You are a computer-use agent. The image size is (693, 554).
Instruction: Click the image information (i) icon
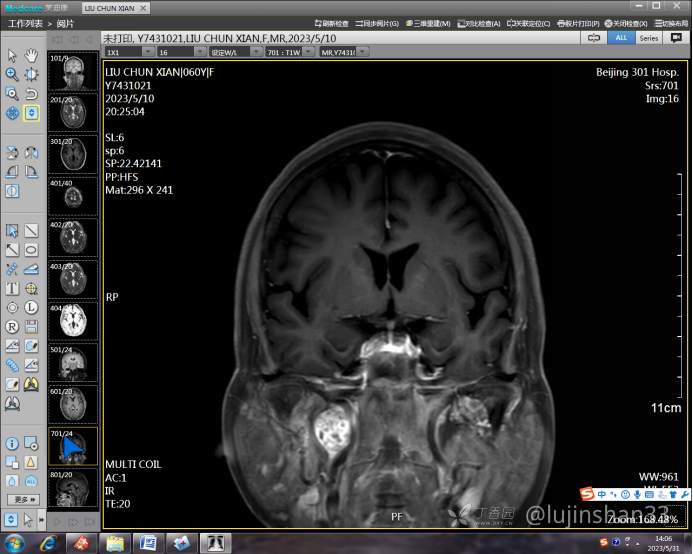pyautogui.click(x=12, y=443)
